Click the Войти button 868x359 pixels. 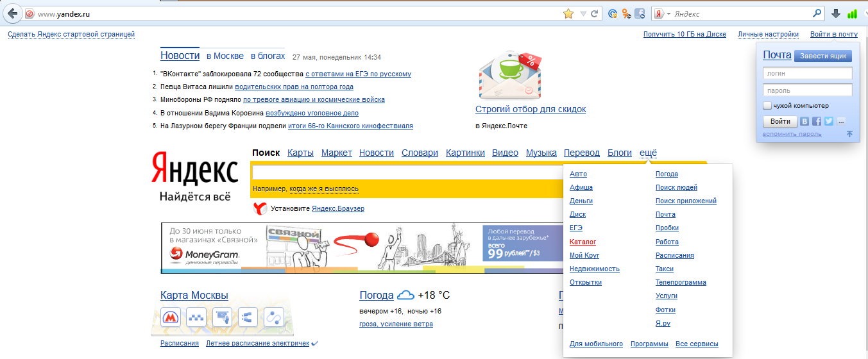click(x=780, y=121)
